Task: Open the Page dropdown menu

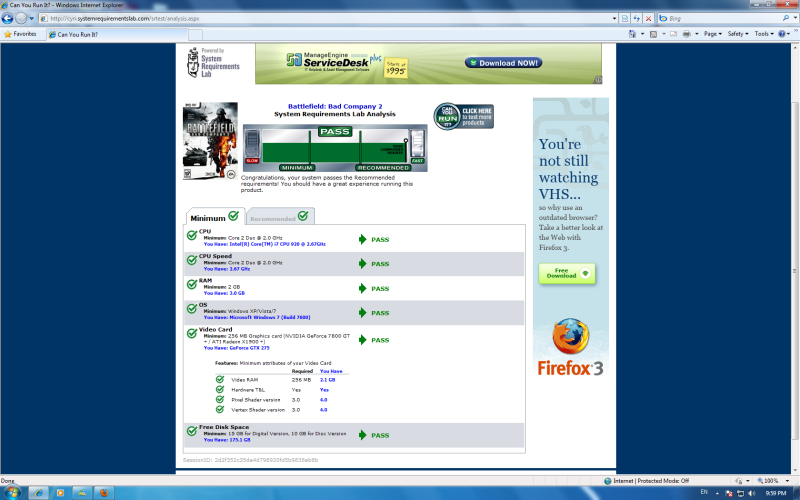Action: 712,33
